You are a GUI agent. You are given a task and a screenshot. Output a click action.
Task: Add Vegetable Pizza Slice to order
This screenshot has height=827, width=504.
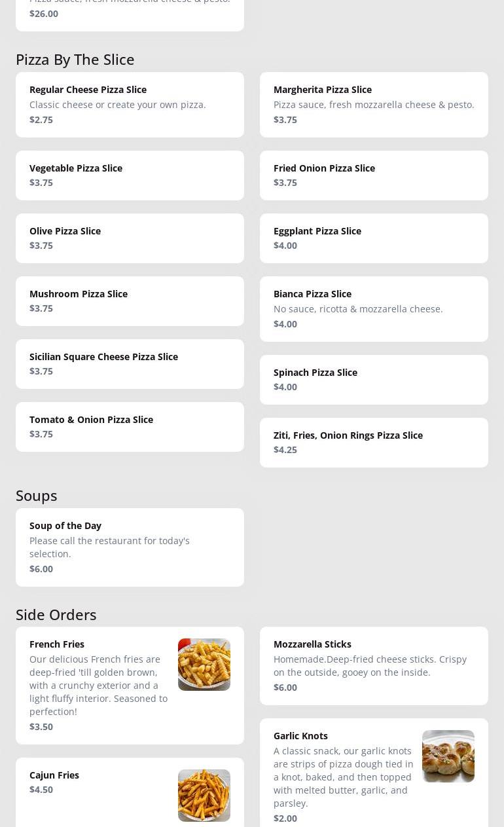[x=130, y=175]
